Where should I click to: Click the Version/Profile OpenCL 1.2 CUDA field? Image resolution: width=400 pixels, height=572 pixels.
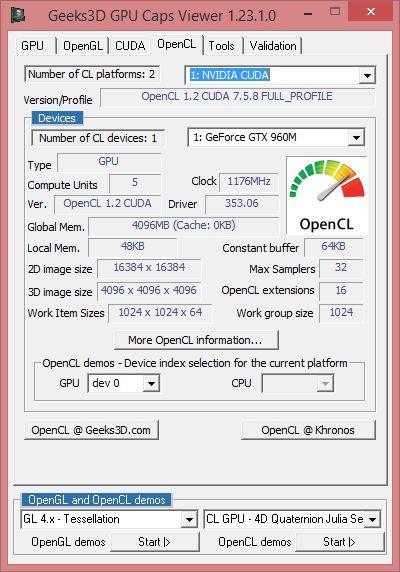click(237, 97)
